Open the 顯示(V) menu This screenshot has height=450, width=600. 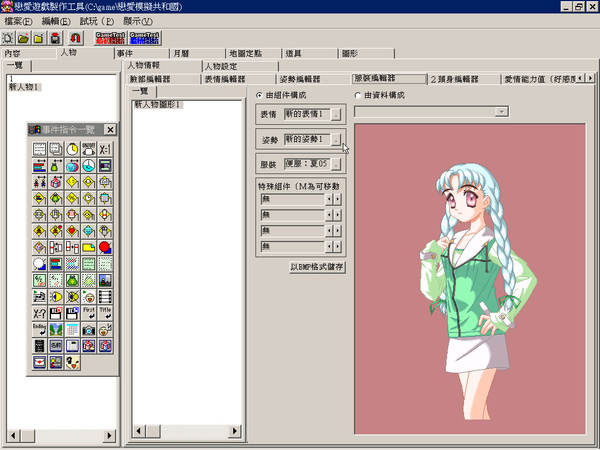pyautogui.click(x=138, y=21)
